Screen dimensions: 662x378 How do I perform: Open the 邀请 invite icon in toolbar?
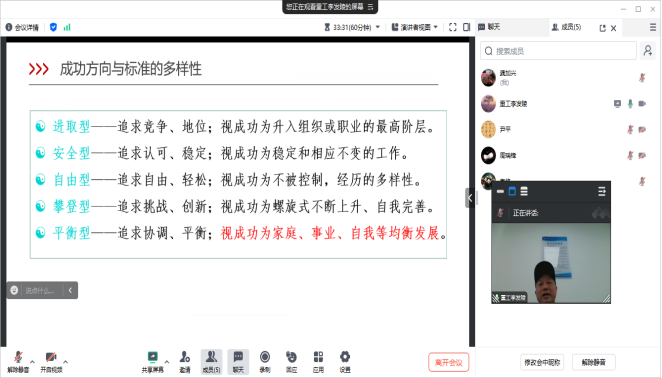pos(185,357)
